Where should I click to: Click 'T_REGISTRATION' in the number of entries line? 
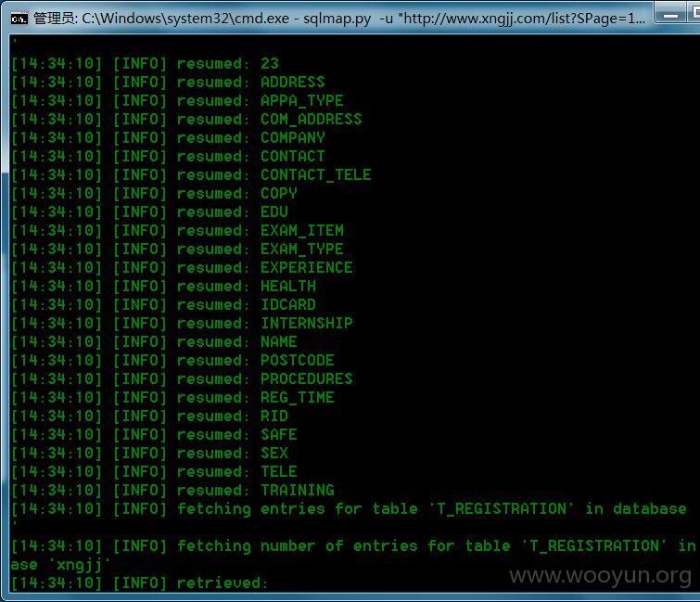(594, 545)
